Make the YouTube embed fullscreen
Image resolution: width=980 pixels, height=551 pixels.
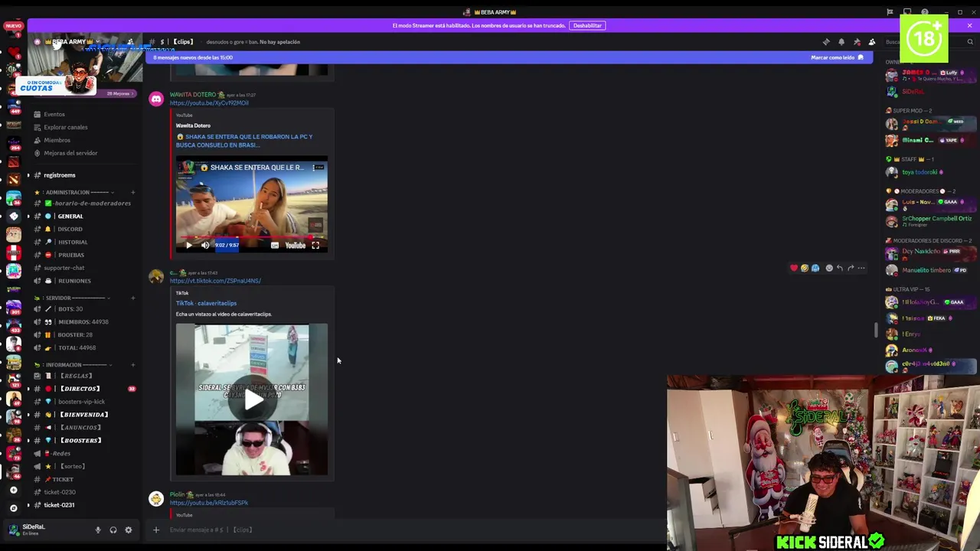pos(315,245)
